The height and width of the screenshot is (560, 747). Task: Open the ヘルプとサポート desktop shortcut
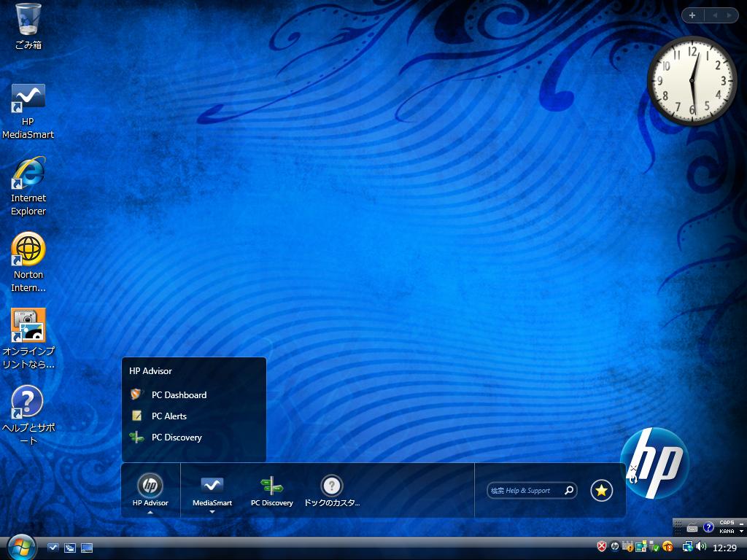pos(28,415)
